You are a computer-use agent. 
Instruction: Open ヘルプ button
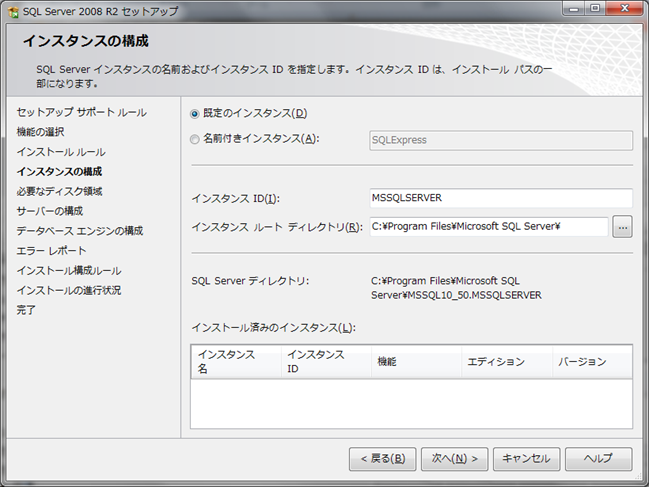point(599,459)
